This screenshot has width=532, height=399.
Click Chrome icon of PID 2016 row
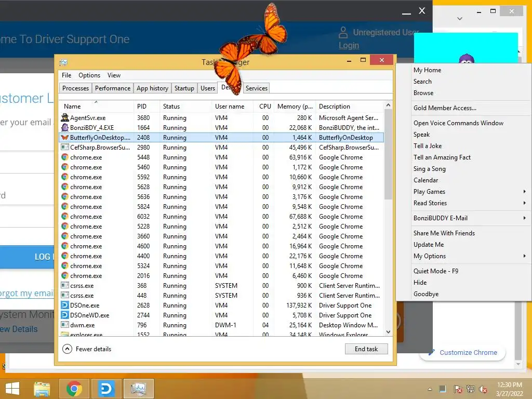pyautogui.click(x=65, y=275)
